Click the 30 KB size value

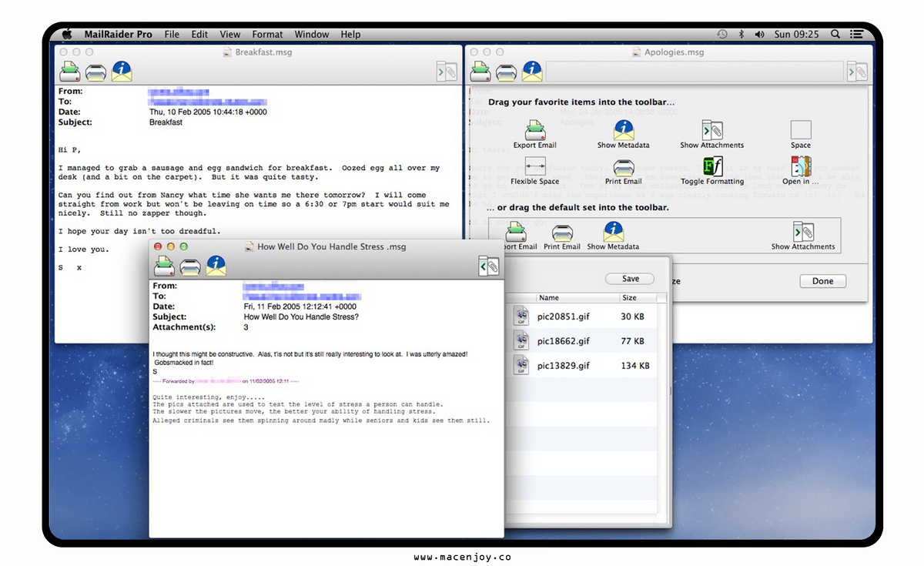click(x=632, y=316)
